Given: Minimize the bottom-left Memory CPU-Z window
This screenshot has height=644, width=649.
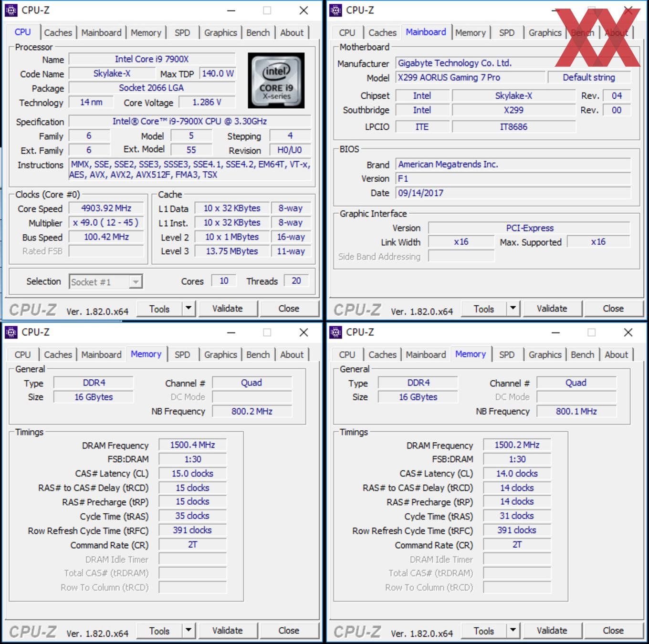Looking at the screenshot, I should (231, 332).
